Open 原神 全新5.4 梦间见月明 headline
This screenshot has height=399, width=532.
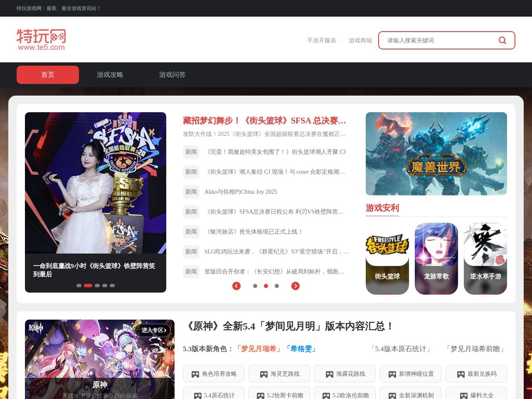[x=289, y=326]
